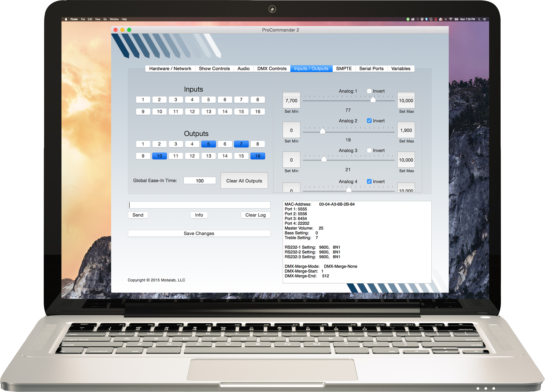Turn off Output 5
Screen dimensions: 545x392
point(209,144)
